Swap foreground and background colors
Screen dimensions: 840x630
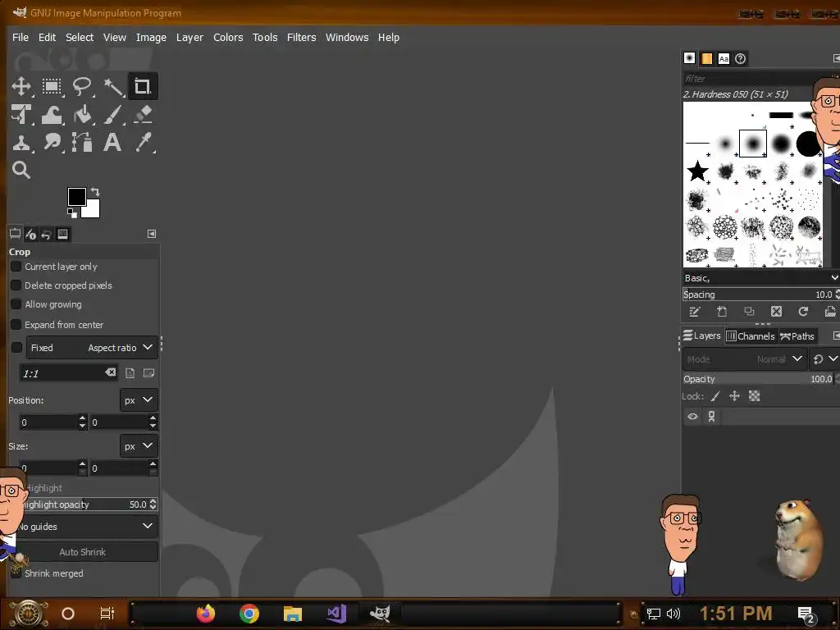pos(95,191)
